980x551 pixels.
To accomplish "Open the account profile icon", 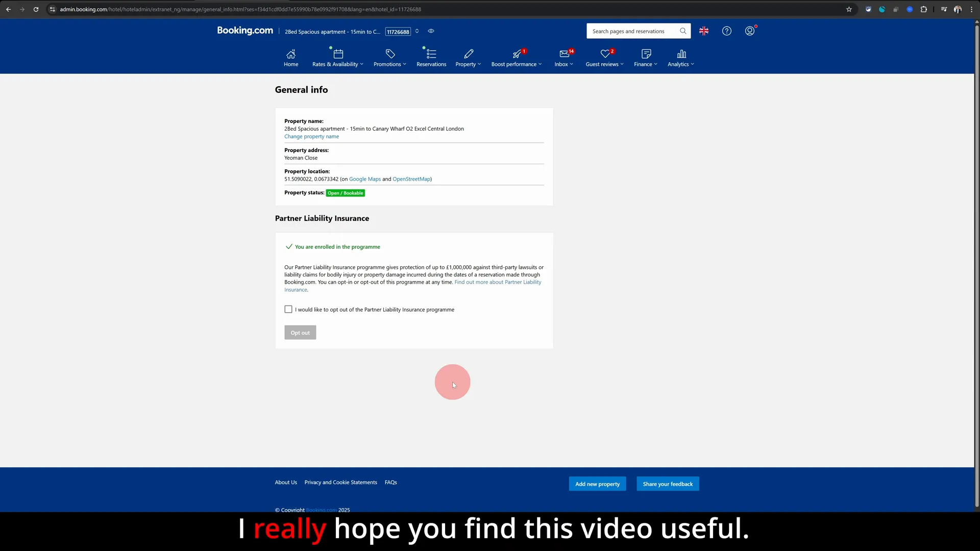I will point(750,31).
